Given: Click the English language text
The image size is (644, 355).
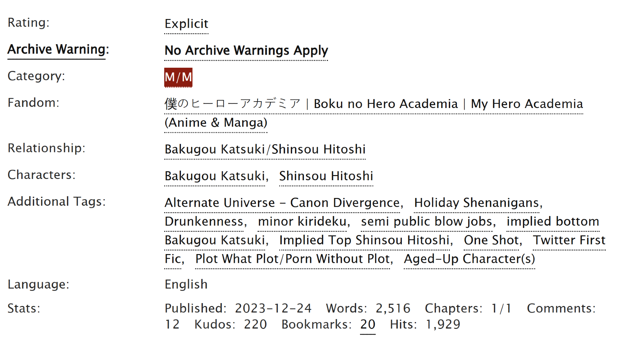Looking at the screenshot, I should 186,285.
